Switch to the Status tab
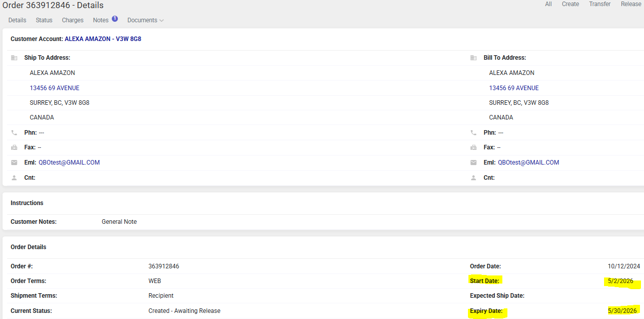This screenshot has width=644, height=319. [x=44, y=20]
